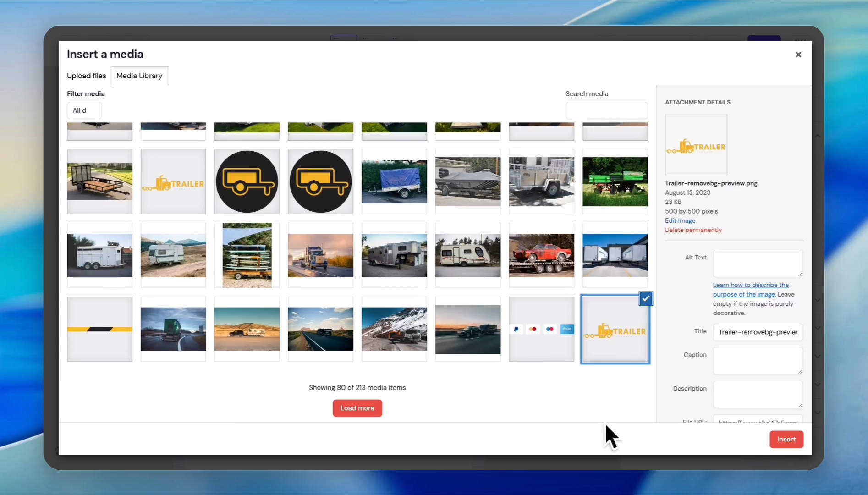868x495 pixels.
Task: Select the semi truck at sunset thumbnail
Action: 320,255
